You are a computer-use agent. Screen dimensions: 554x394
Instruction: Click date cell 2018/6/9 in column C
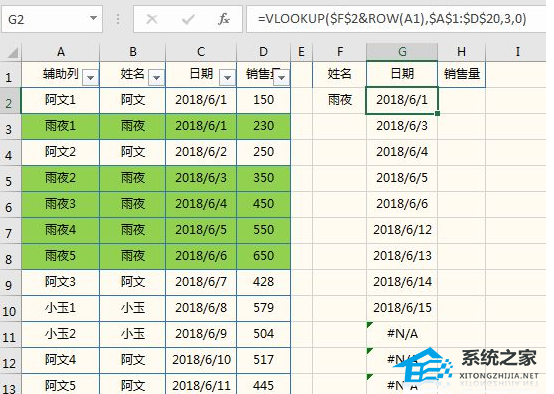201,334
